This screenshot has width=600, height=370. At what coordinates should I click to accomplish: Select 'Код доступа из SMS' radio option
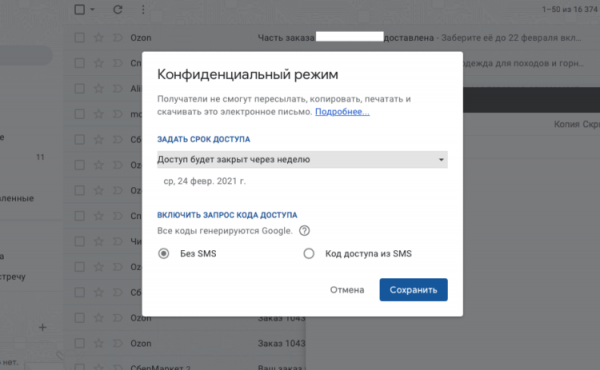click(309, 254)
